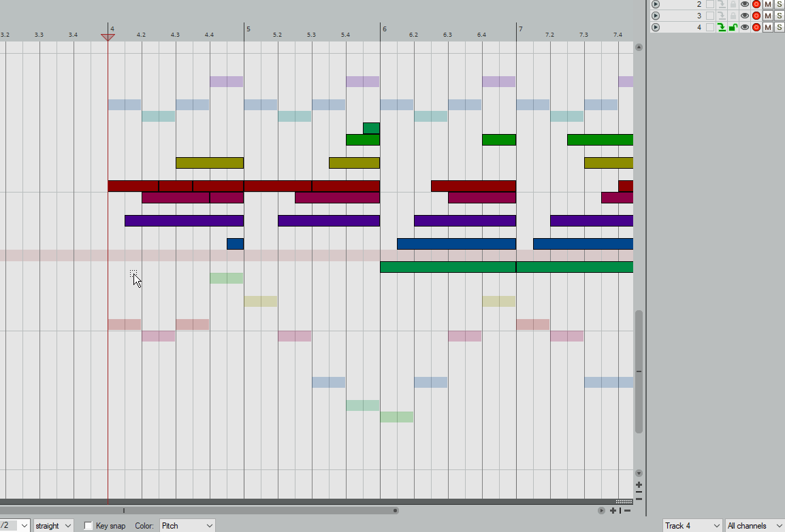Click the vertical scroll down arrow
785x532 pixels.
click(639, 473)
